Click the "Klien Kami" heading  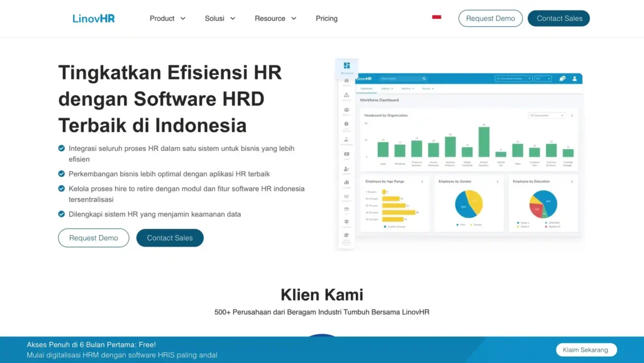(322, 295)
